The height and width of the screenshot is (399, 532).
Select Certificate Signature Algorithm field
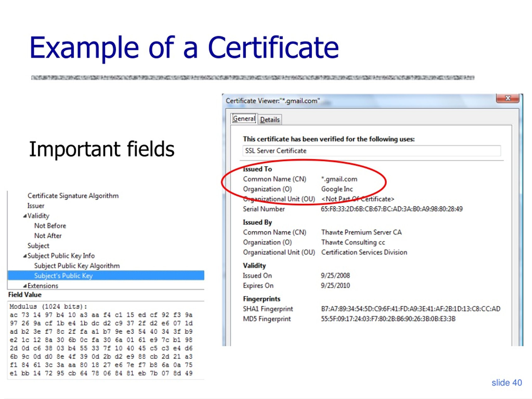pos(73,196)
